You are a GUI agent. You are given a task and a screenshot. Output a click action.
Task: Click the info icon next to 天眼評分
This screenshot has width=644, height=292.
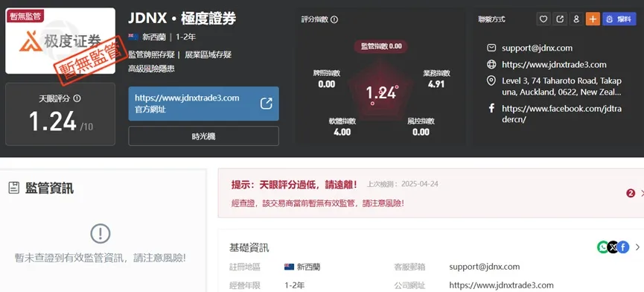77,98
